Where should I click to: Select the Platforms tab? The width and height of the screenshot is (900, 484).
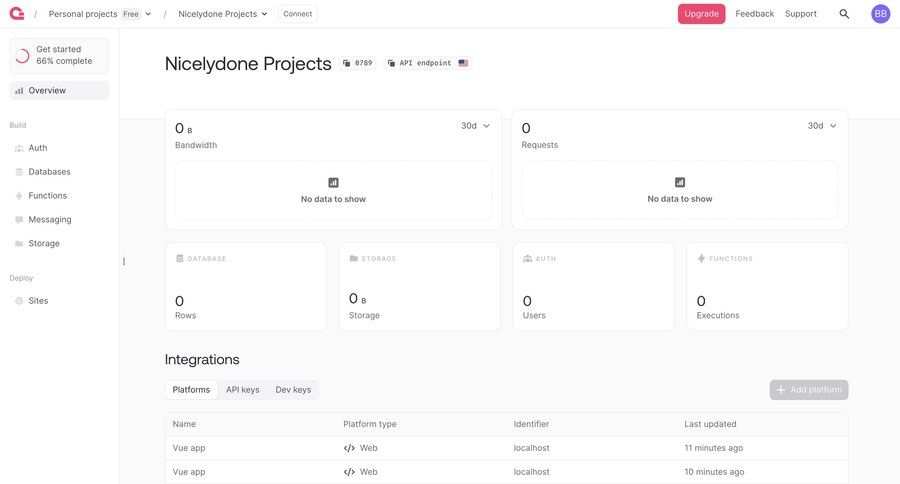pos(191,390)
